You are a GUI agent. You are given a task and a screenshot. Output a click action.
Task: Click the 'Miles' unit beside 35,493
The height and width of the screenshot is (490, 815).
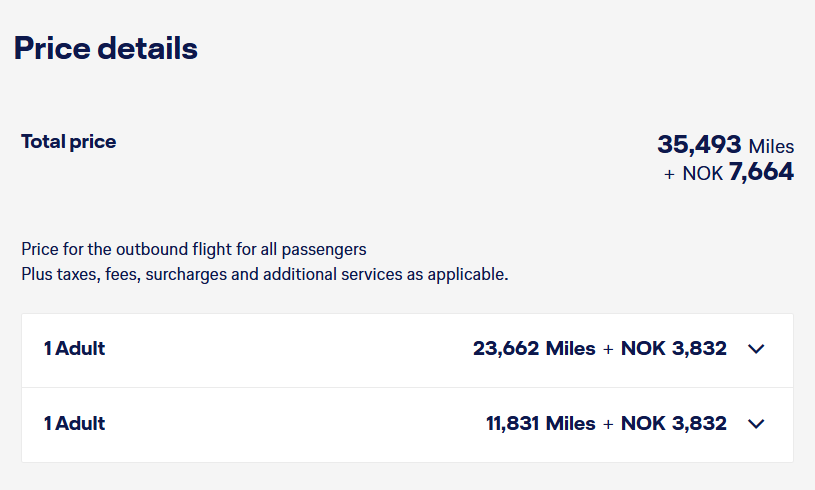(771, 146)
